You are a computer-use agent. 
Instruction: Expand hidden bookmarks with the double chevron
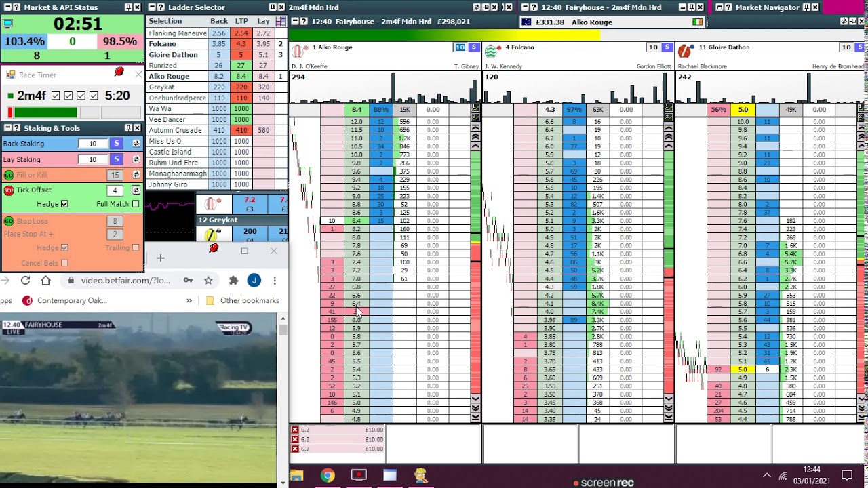click(189, 300)
